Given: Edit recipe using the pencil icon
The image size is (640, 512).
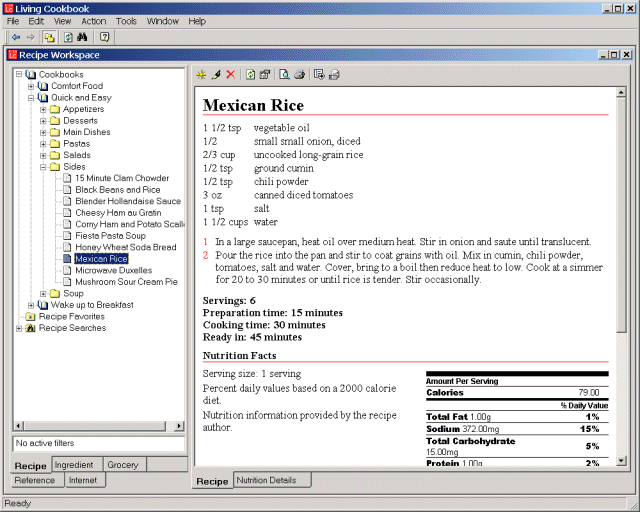Looking at the screenshot, I should point(216,75).
